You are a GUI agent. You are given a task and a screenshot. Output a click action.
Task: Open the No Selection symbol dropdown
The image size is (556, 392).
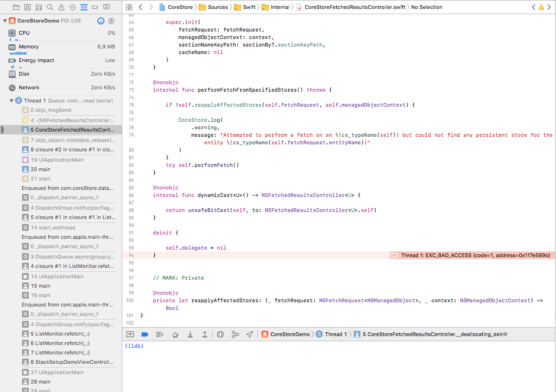[427, 7]
